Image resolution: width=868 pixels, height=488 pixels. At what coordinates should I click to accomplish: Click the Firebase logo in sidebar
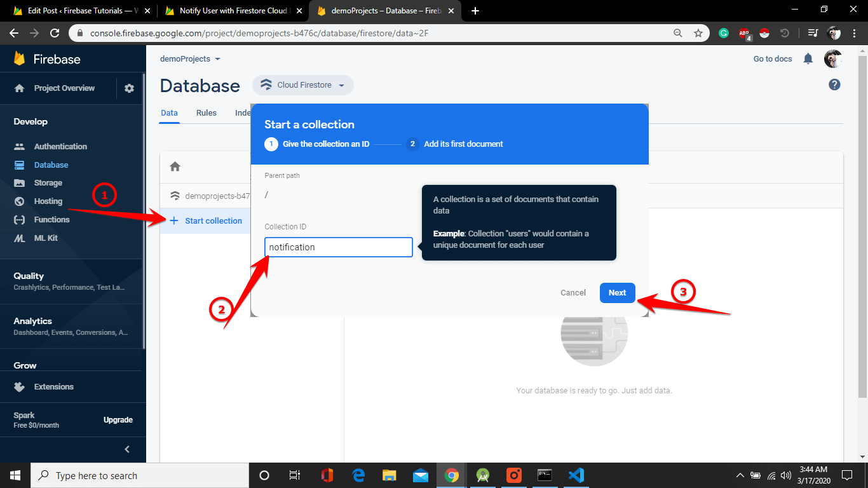click(x=47, y=59)
